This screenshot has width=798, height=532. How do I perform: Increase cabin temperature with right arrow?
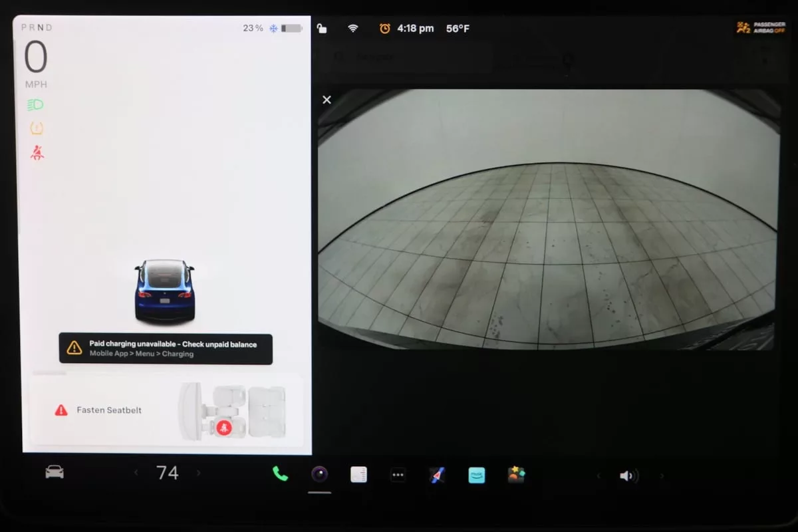[198, 473]
